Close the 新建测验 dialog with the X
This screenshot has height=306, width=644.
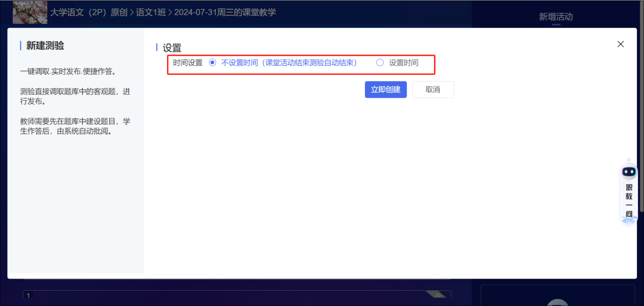(x=620, y=44)
